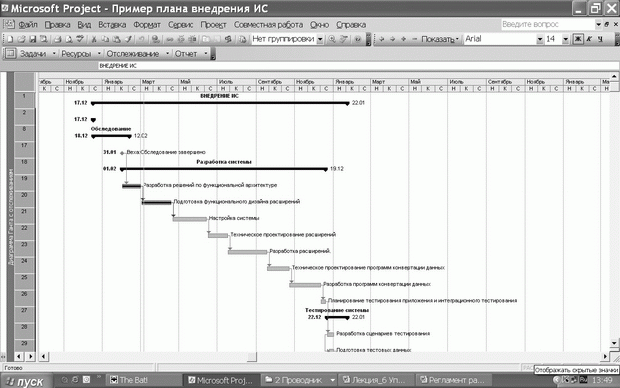Open the Правка menu
620x388 pixels.
[57, 25]
